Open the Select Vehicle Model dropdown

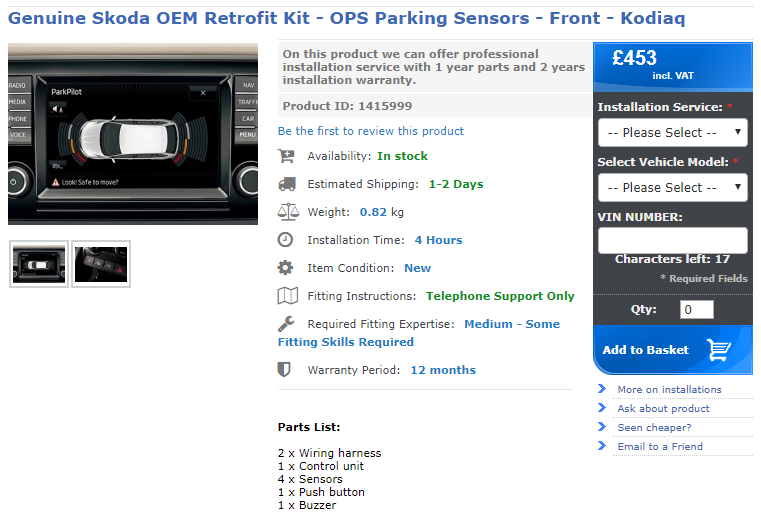tap(673, 187)
